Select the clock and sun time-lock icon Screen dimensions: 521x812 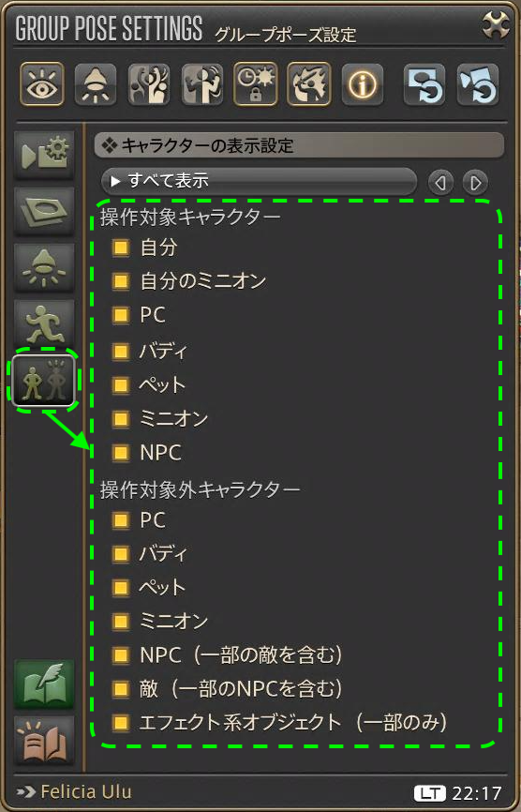pyautogui.click(x=256, y=84)
